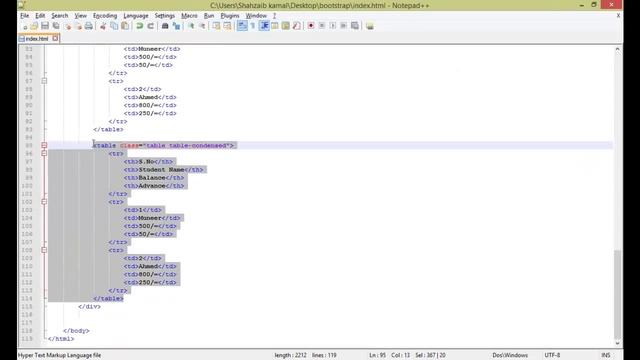Save the current recorded macro

point(355,26)
